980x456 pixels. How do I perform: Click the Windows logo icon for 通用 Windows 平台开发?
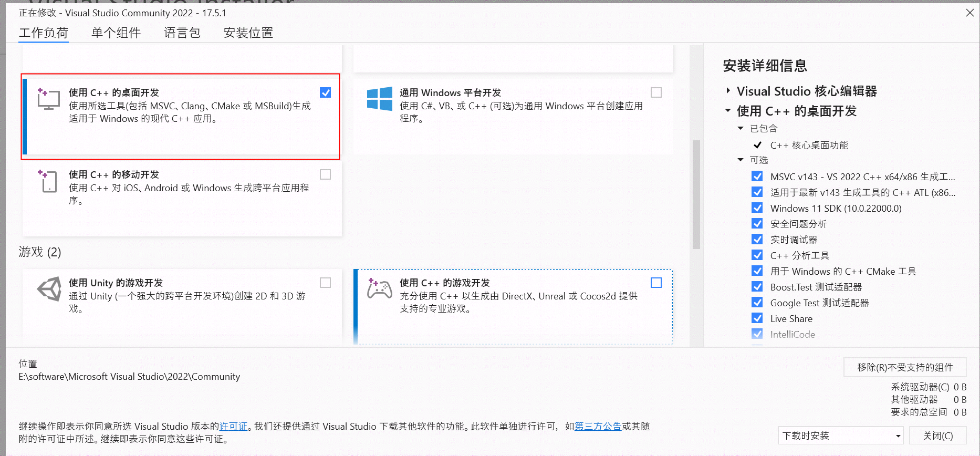[x=379, y=99]
